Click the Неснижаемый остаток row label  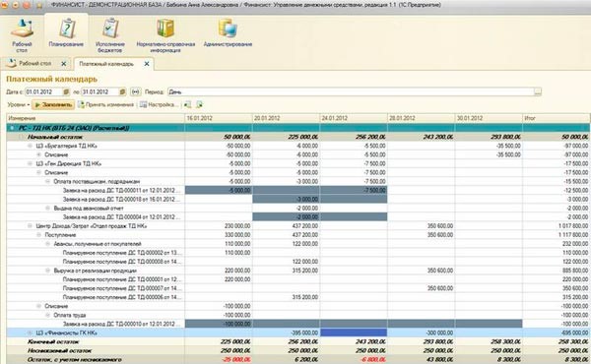[x=59, y=351]
